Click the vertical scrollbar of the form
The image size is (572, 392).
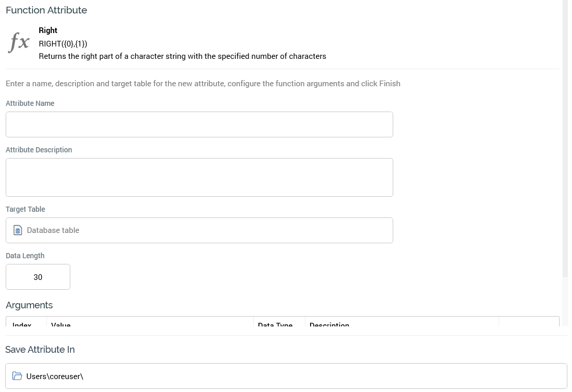(x=565, y=139)
